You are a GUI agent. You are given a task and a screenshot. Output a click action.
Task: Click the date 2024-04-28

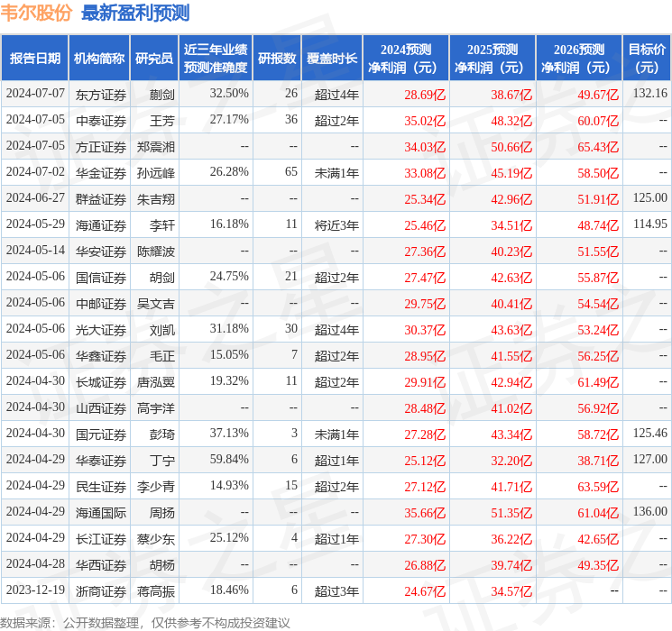coord(35,563)
